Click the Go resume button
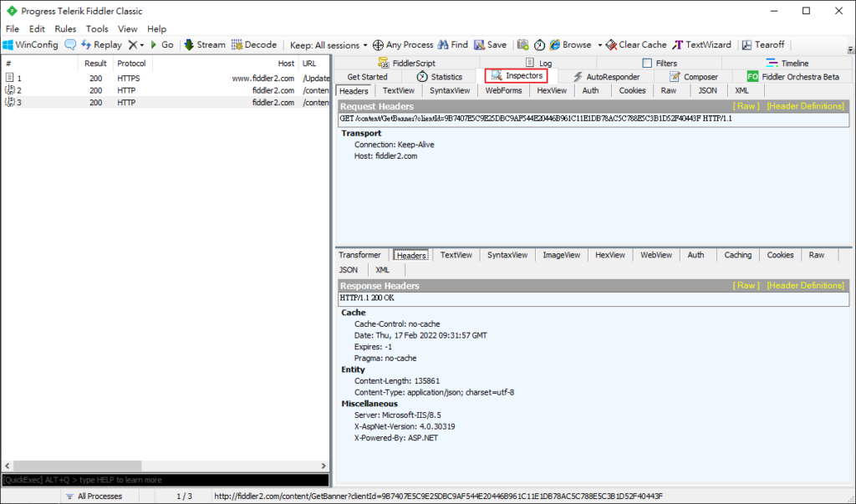The image size is (856, 504). [161, 45]
